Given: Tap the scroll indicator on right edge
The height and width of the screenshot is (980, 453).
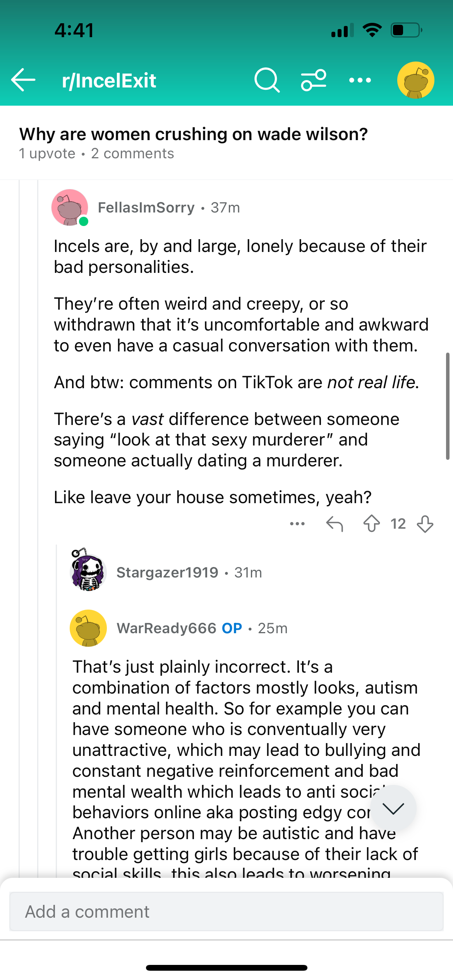Looking at the screenshot, I should pyautogui.click(x=448, y=406).
